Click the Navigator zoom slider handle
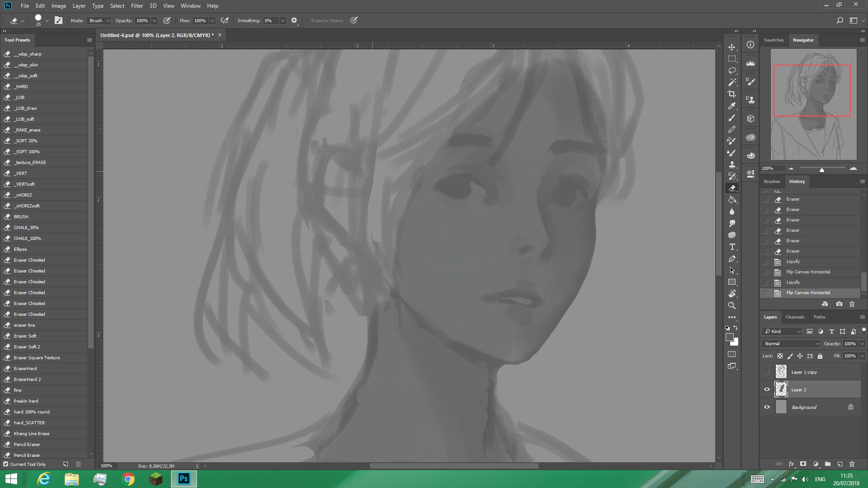Screen dimensions: 868x488 pos(821,170)
